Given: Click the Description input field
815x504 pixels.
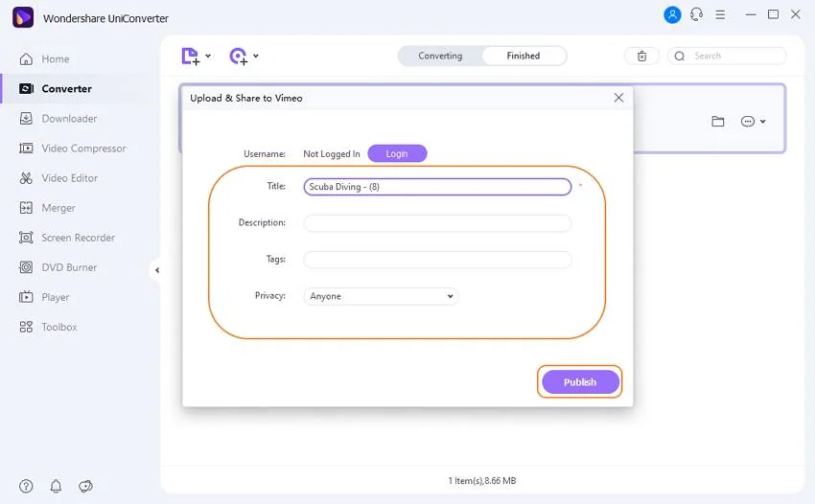Looking at the screenshot, I should (437, 223).
